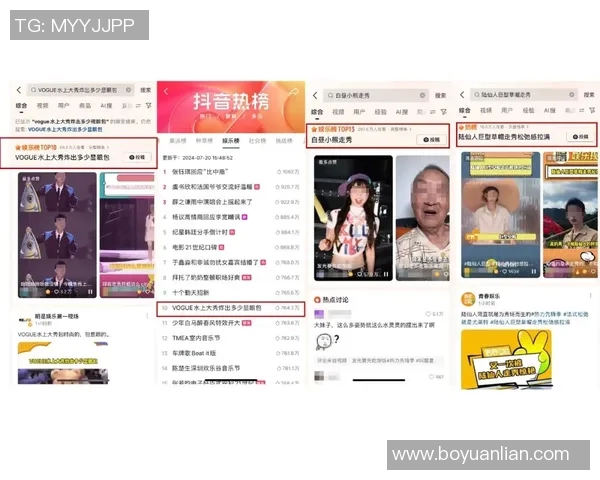600x480 pixels.
Task: Clear the 陆仙人巨型草帽走秀 search field
Action: pyautogui.click(x=572, y=95)
